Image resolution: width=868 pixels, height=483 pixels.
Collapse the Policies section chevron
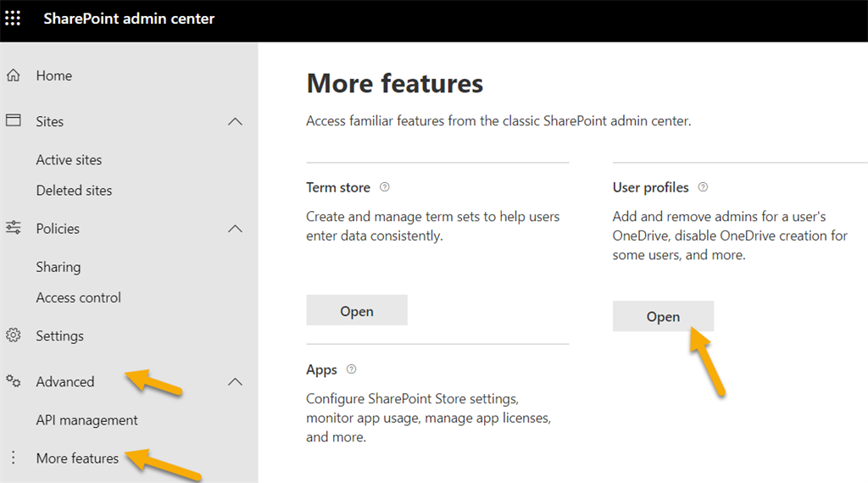(236, 229)
